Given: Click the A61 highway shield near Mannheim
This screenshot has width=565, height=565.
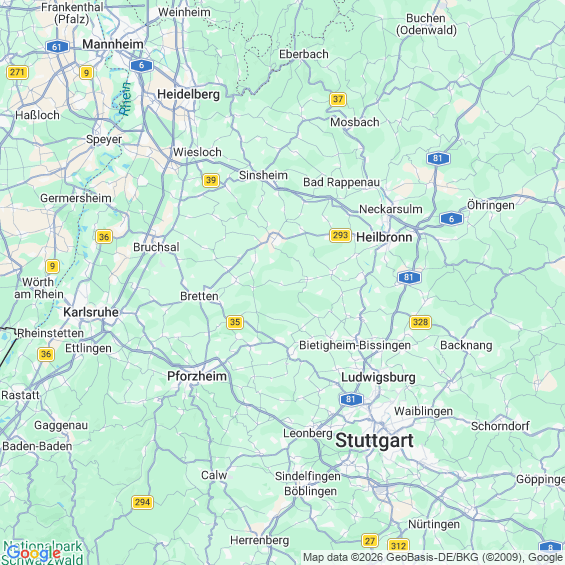Looking at the screenshot, I should coord(57,47).
